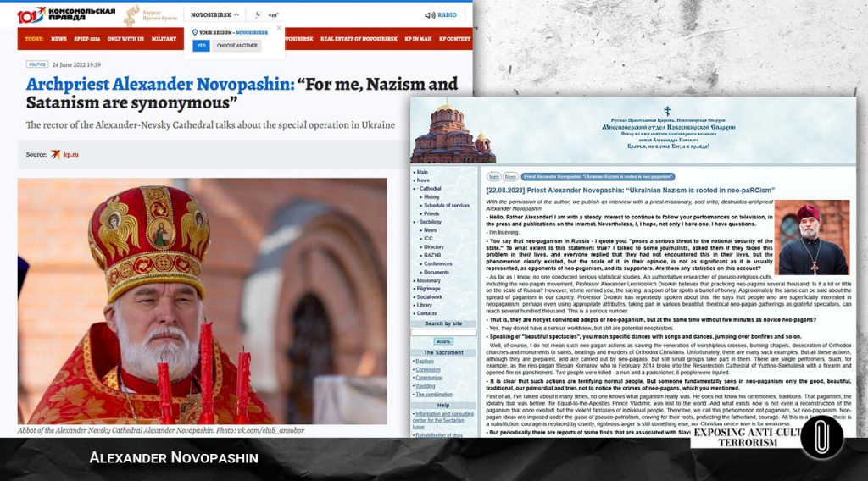Click the current article breadcrumb pill
Screen dimensions: 868x481
pos(598,176)
